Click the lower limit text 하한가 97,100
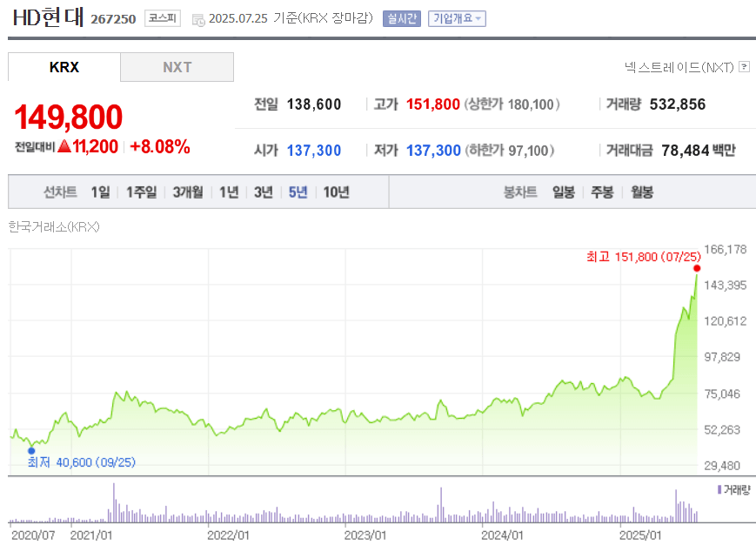Screen dimensions: 756x545 [510, 151]
